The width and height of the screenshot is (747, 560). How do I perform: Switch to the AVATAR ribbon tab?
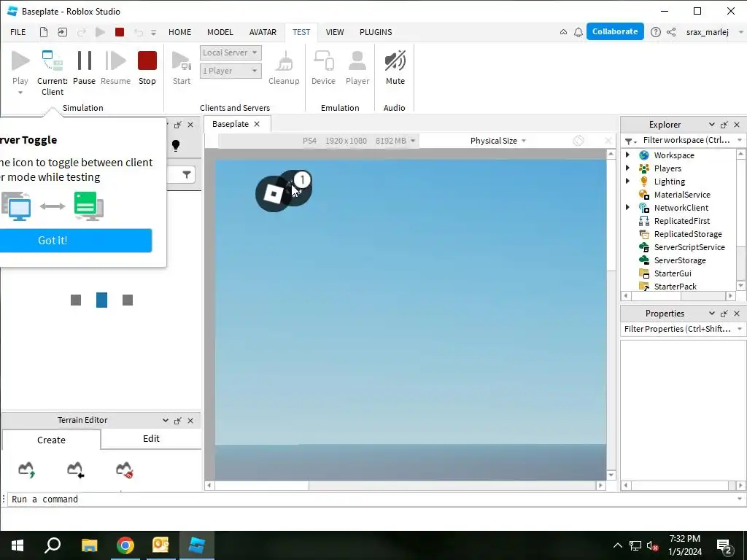(263, 32)
